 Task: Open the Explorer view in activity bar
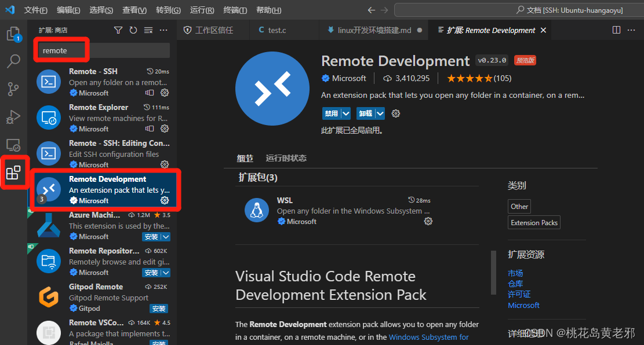pyautogui.click(x=13, y=34)
